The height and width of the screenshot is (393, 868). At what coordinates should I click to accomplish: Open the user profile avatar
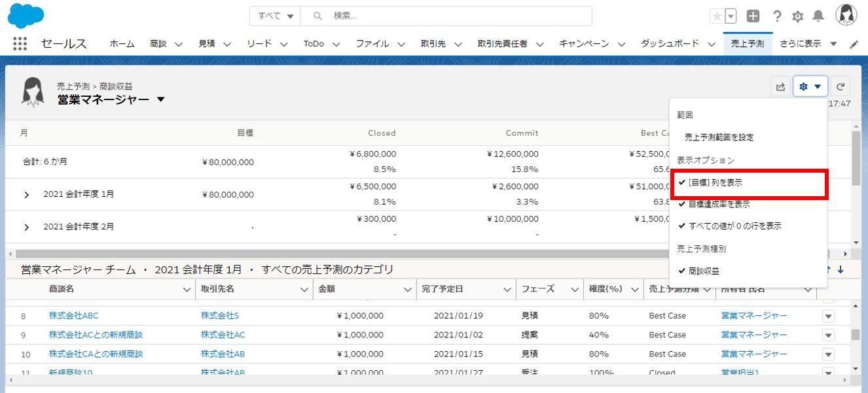846,15
